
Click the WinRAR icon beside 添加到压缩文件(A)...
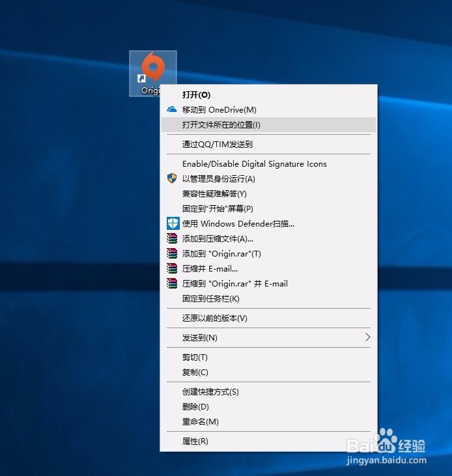(x=172, y=238)
